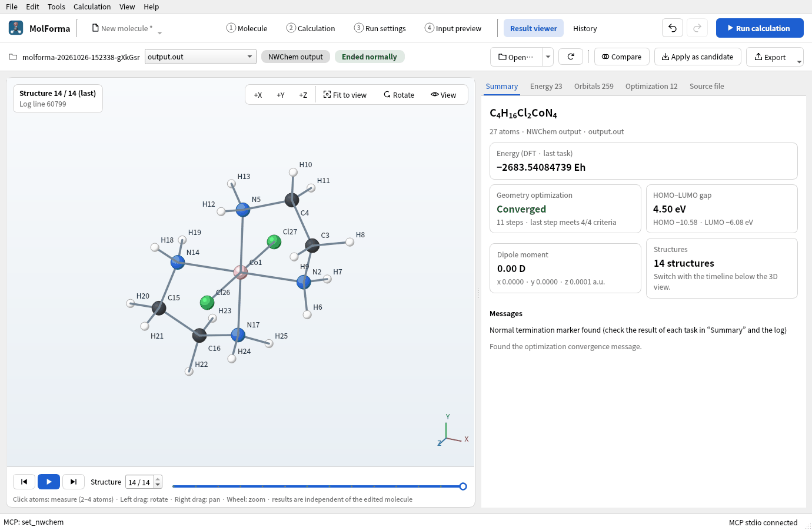This screenshot has height=530, width=812.
Task: Select the Cl27 chlorine atom
Action: pyautogui.click(x=274, y=241)
